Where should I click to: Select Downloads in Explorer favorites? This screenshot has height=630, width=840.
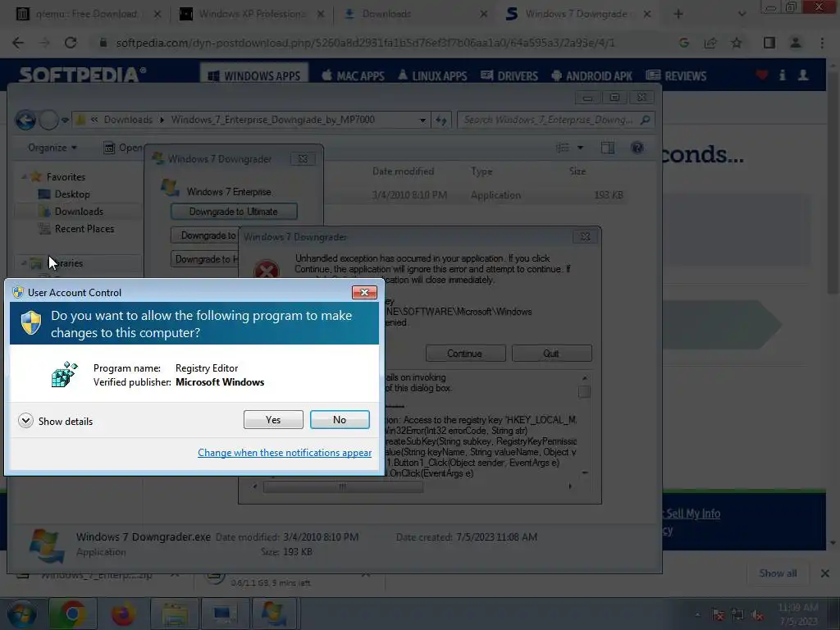click(79, 211)
